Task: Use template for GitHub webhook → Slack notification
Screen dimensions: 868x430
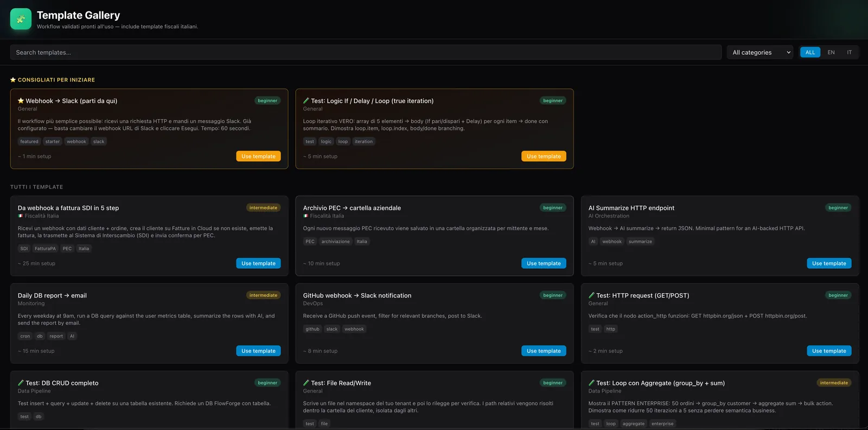Action: click(x=544, y=351)
